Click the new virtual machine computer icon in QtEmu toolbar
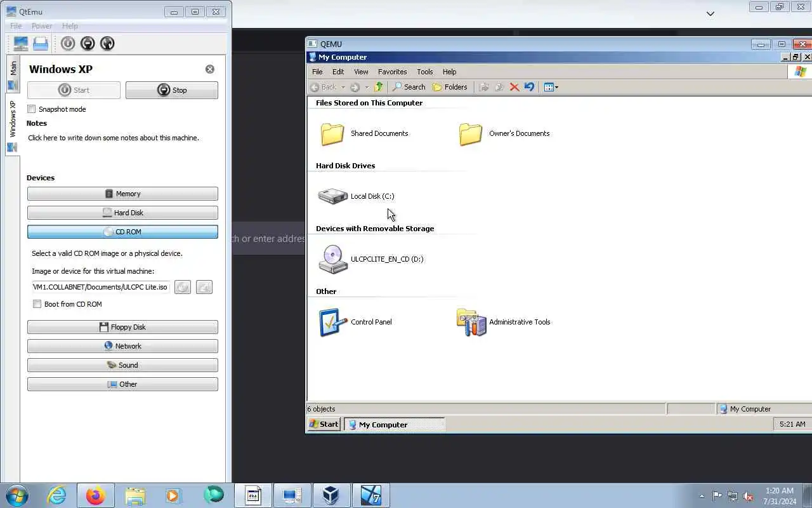Viewport: 812px width, 508px height. pos(21,43)
